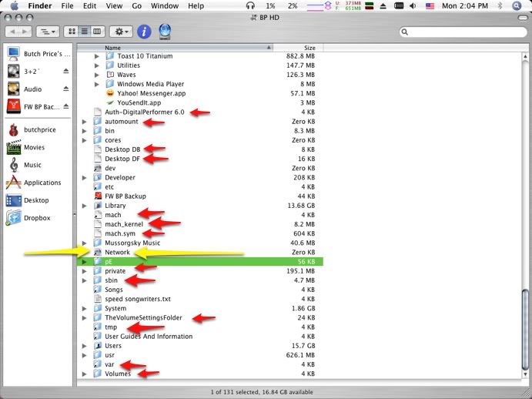Open the Finder menu
This screenshot has height=399, width=532.
[40, 5]
